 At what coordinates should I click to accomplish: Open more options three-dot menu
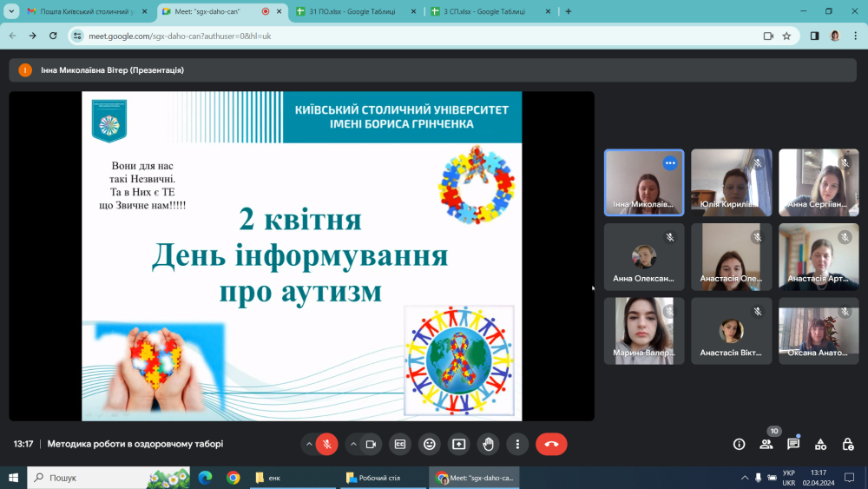pos(517,444)
